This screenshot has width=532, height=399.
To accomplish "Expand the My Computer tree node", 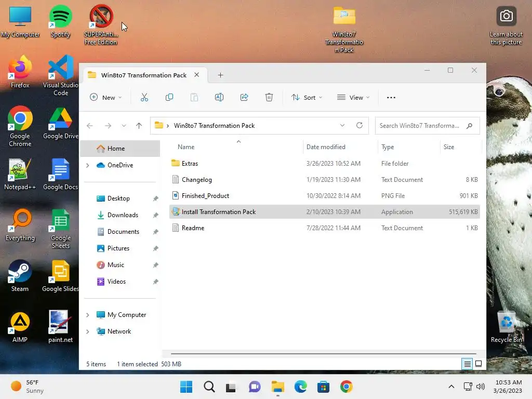I will click(87, 315).
